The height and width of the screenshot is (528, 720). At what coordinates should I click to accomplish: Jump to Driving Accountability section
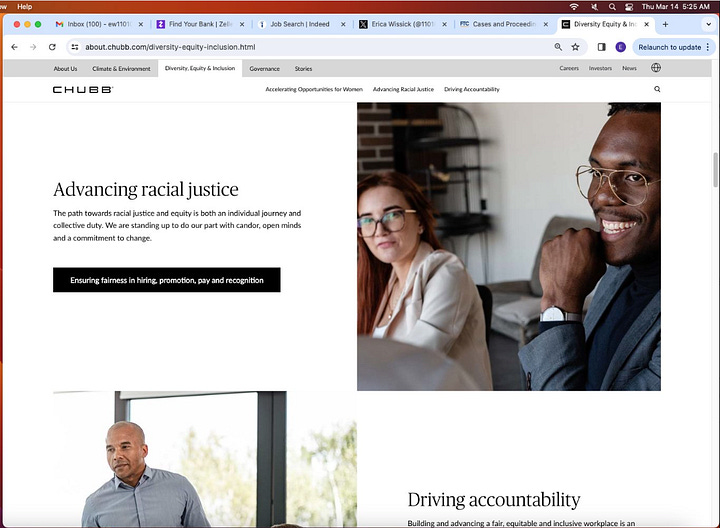pos(472,90)
